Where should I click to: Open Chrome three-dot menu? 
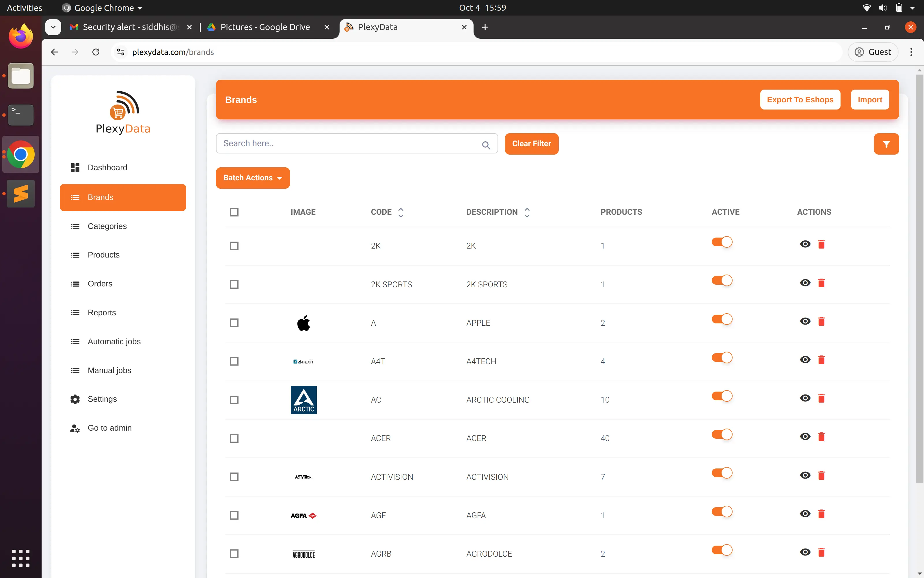911,52
